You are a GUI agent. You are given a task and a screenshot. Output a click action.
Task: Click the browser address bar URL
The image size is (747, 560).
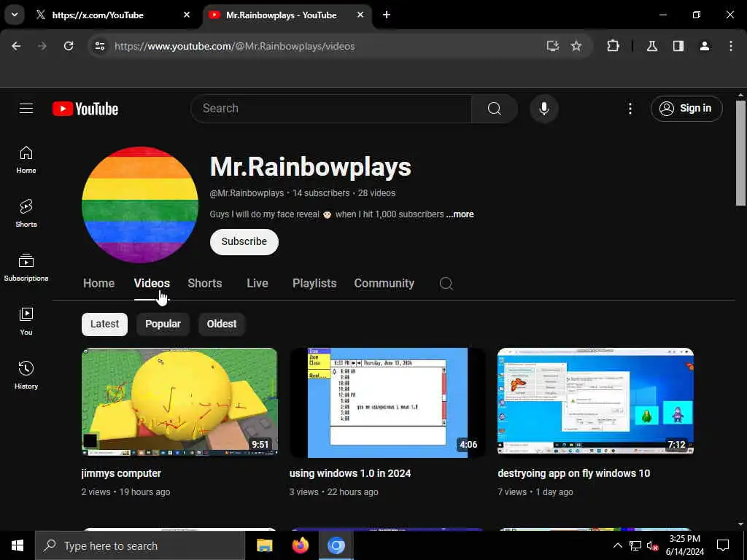point(234,46)
